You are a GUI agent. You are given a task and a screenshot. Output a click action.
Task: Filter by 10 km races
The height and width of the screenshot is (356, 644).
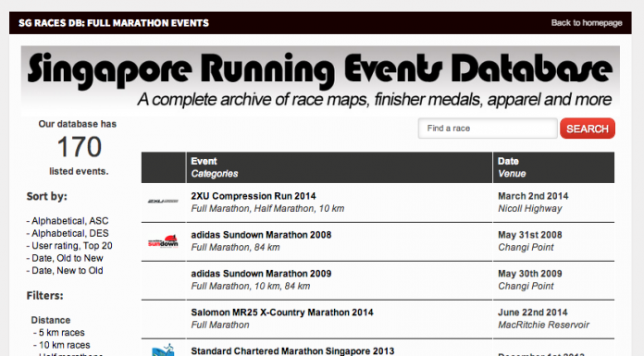coord(62,345)
